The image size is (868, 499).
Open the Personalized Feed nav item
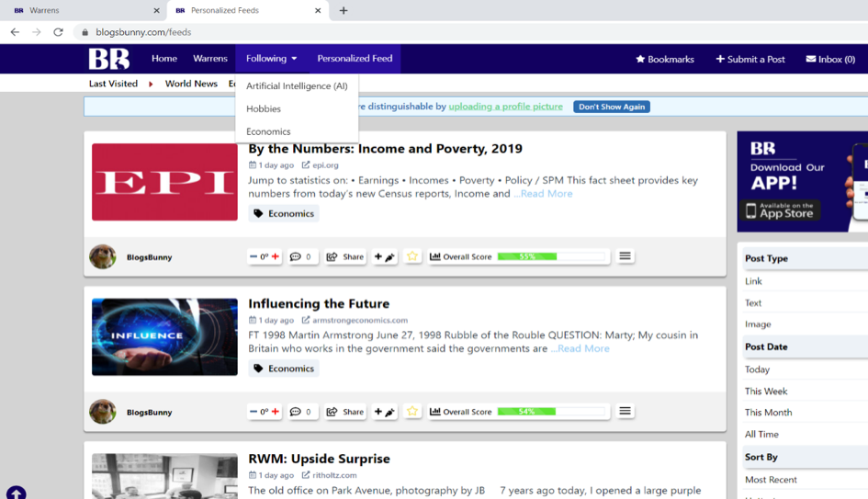coord(355,59)
